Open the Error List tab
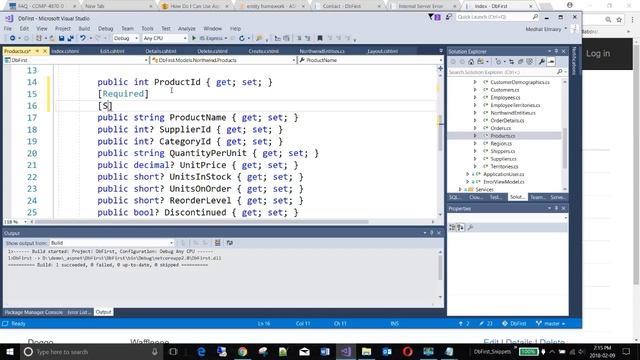Screen dimensions: 640x360 79,312
